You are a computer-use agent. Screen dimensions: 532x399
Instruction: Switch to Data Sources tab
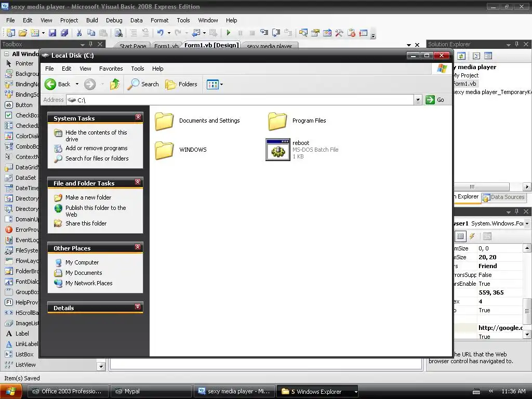pos(503,197)
